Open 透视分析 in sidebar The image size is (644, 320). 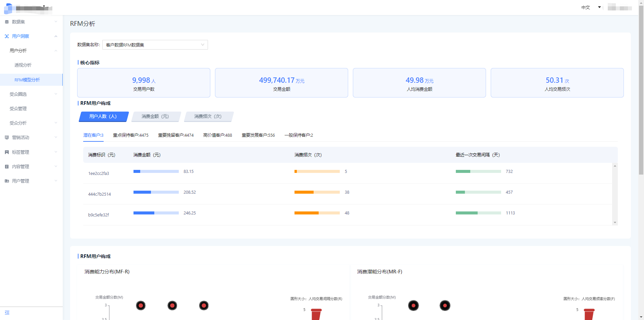click(x=23, y=65)
